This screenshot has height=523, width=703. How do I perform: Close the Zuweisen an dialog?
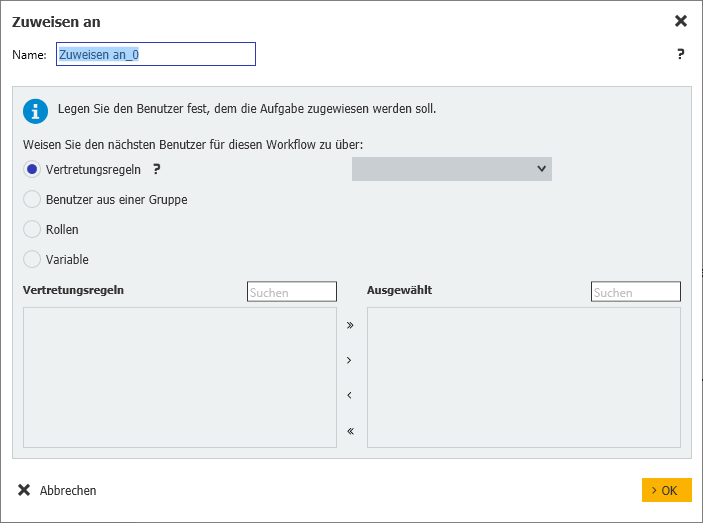point(681,21)
